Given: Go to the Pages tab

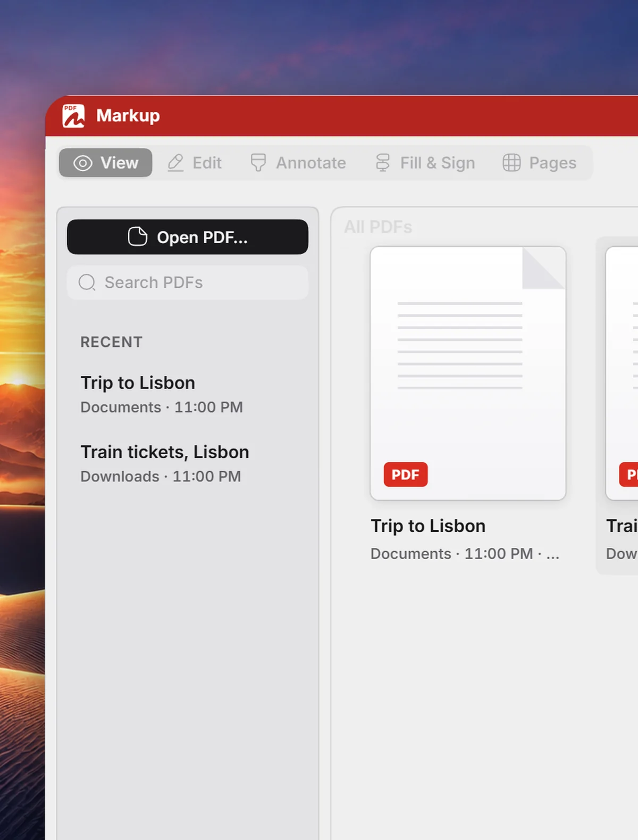Looking at the screenshot, I should click(x=540, y=163).
